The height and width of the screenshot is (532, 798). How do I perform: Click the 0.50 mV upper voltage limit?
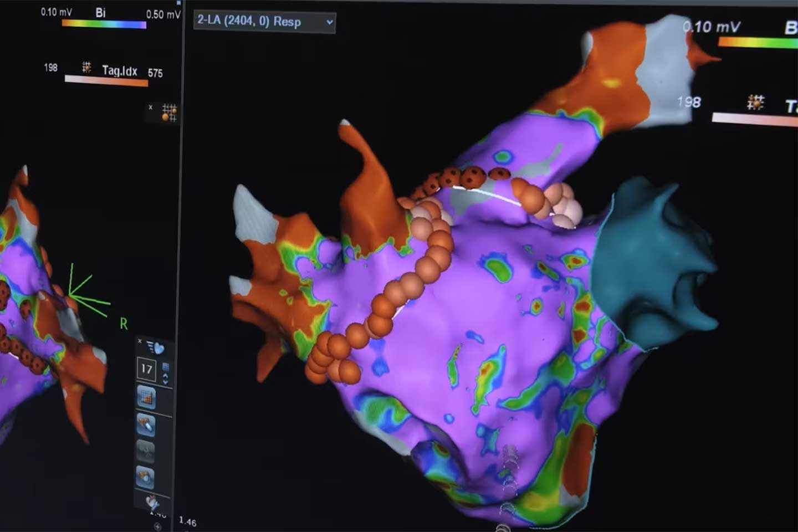[x=163, y=14]
